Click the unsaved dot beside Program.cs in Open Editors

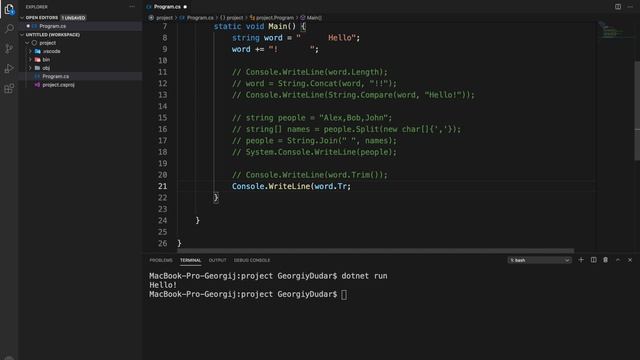point(28,26)
